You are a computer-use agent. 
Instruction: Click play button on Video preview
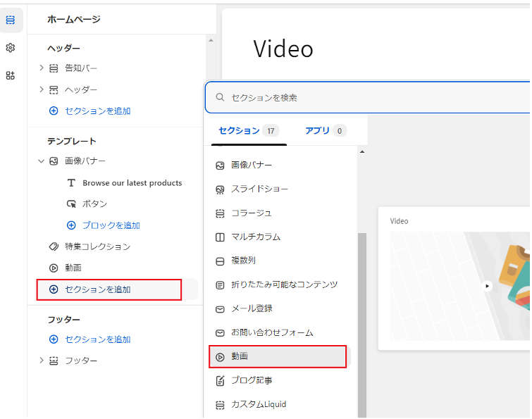coord(487,286)
